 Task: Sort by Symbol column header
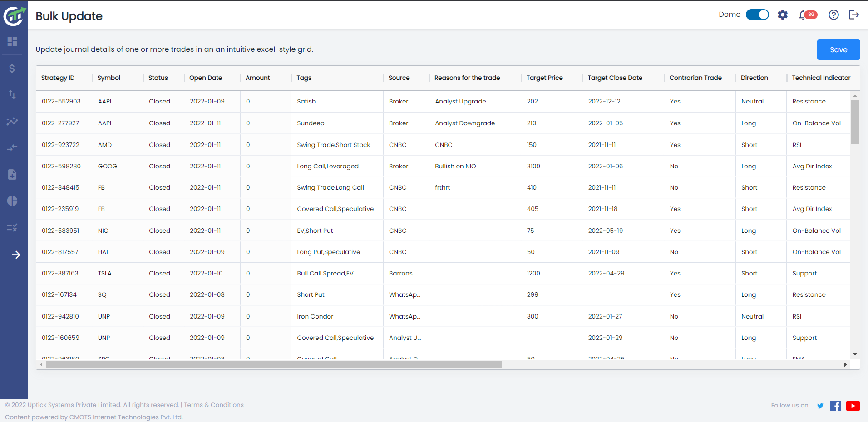click(109, 78)
